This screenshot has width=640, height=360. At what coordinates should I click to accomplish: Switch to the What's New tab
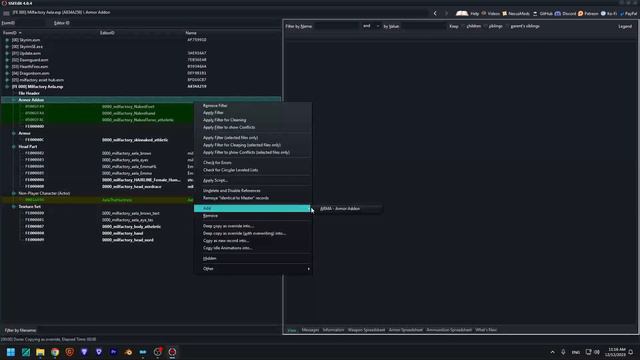(486, 330)
